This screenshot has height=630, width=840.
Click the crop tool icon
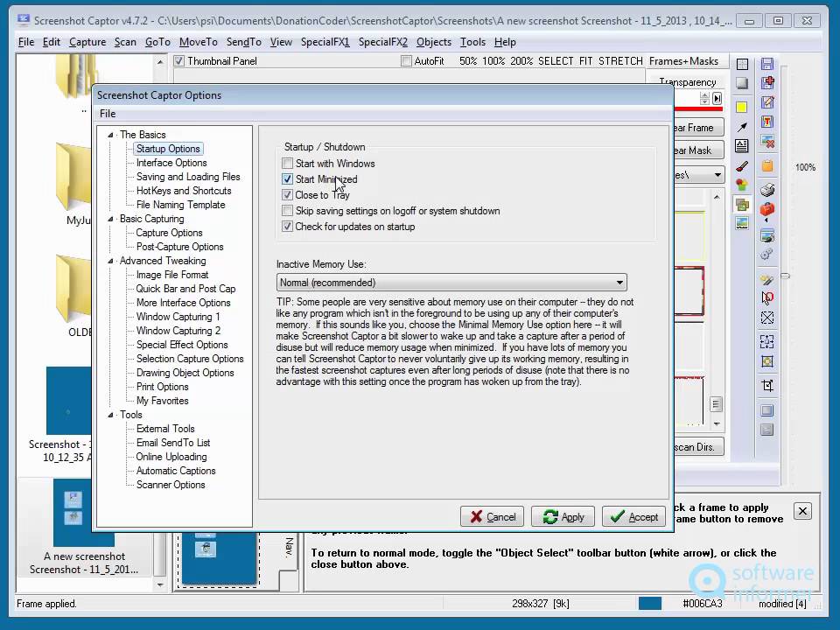[767, 385]
